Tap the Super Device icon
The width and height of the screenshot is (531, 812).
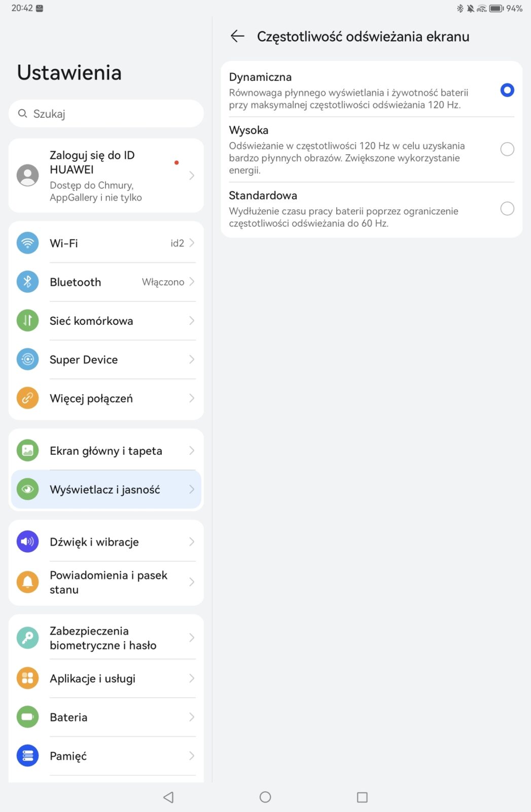click(x=28, y=359)
